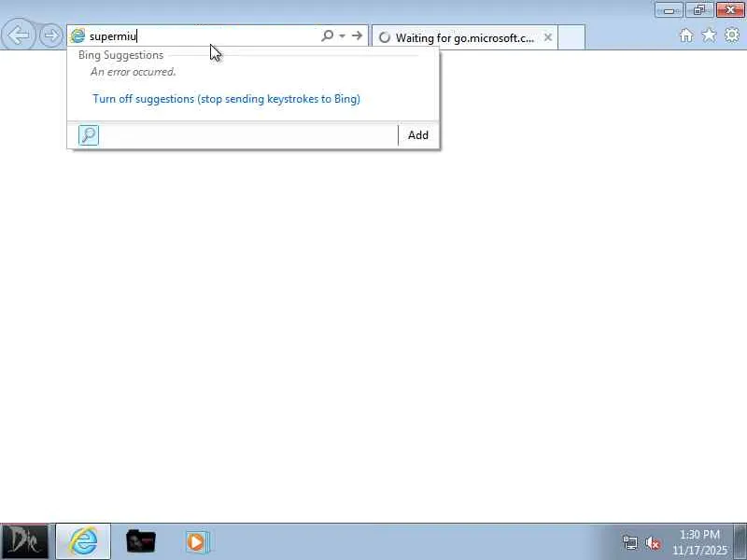Open the address bar autocomplete dropdown arrow
747x560 pixels.
click(x=342, y=35)
